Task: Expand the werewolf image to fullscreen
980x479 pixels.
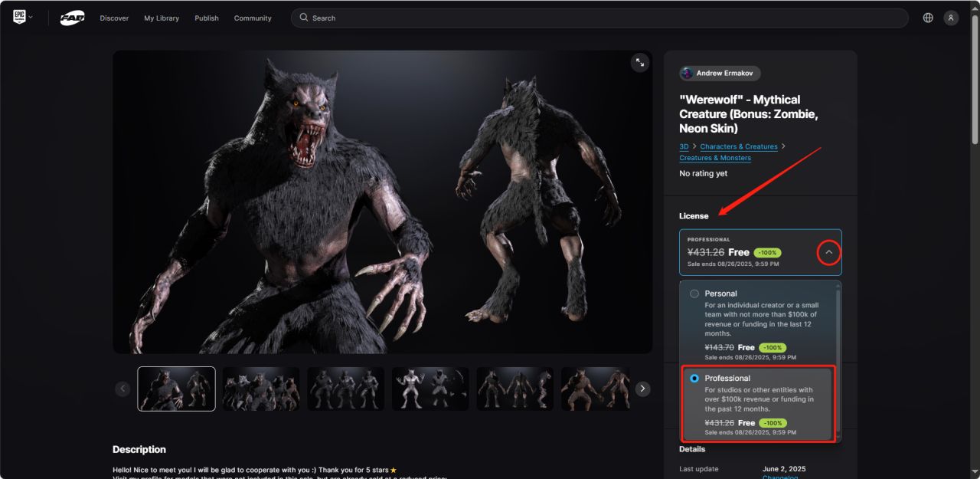Action: pos(639,63)
